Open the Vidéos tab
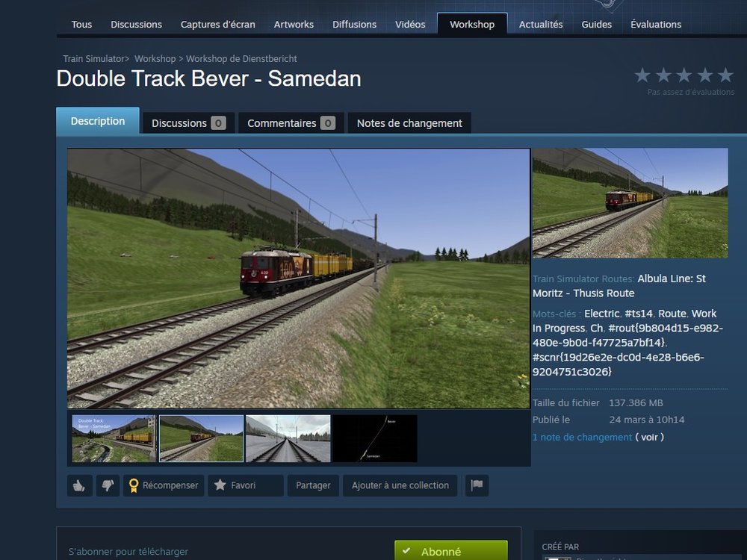The height and width of the screenshot is (560, 747). (410, 25)
